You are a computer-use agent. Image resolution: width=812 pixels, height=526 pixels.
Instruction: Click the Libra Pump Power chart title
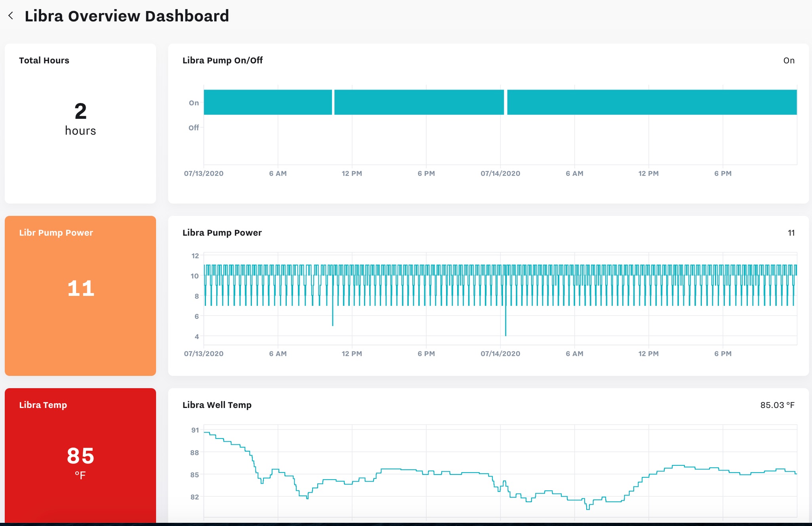(222, 233)
